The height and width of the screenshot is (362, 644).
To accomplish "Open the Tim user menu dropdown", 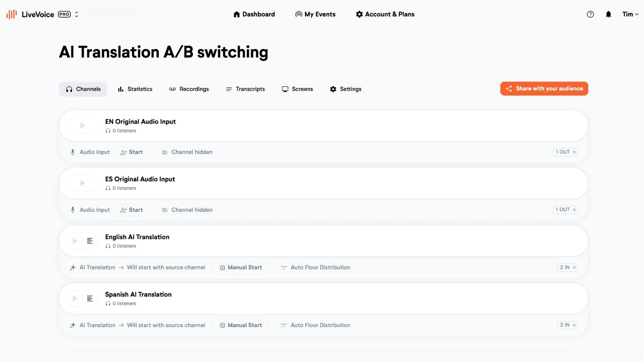I will pyautogui.click(x=630, y=14).
